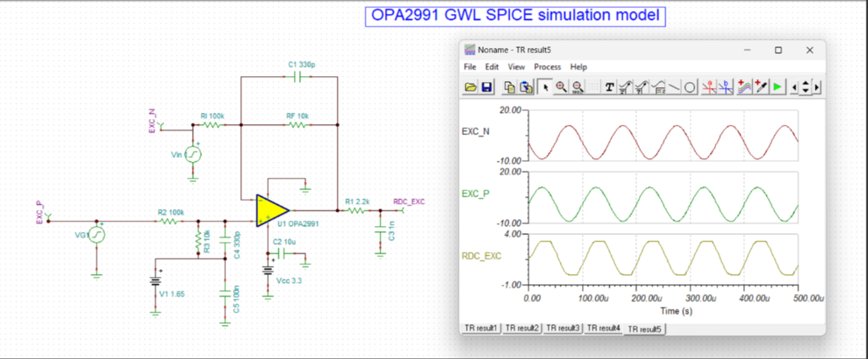The image size is (868, 359).
Task: Click the EXC_P label beside the green waveform
Action: point(475,194)
